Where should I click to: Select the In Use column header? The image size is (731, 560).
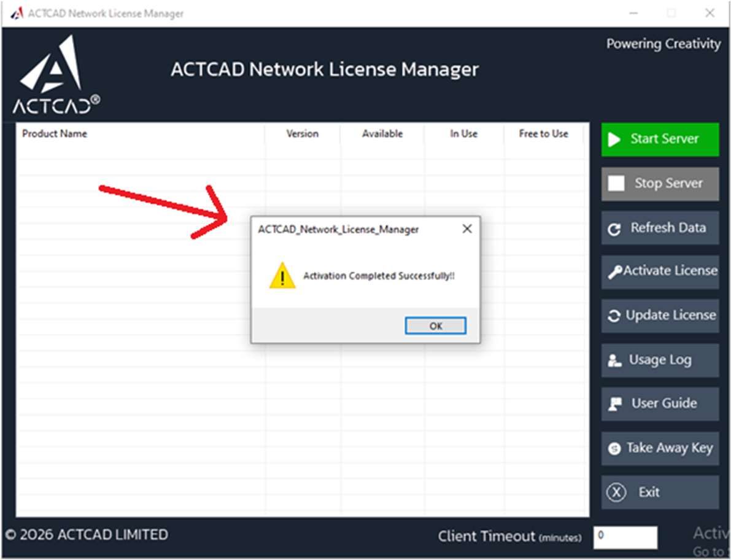[x=463, y=134]
